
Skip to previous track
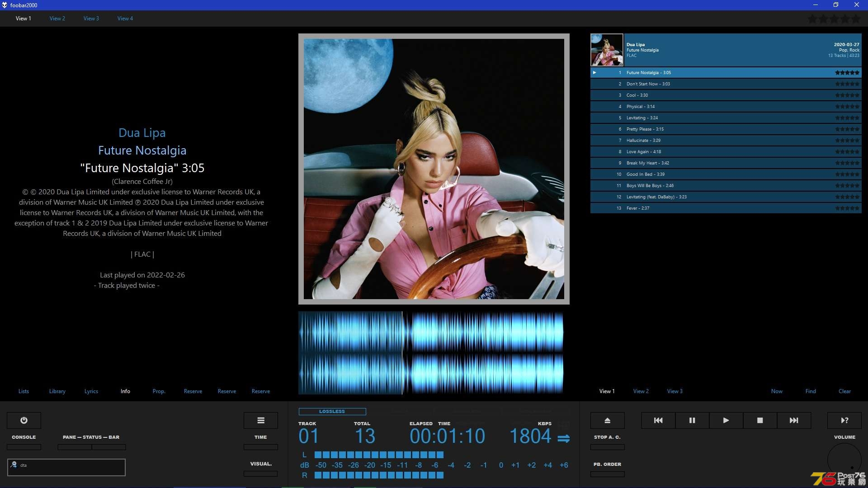pyautogui.click(x=658, y=420)
